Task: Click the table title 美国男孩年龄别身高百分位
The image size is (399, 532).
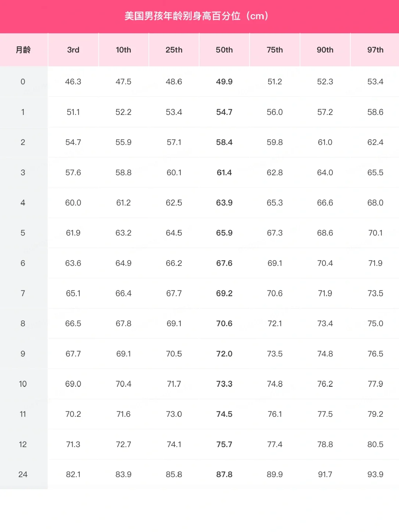Action: click(x=182, y=16)
